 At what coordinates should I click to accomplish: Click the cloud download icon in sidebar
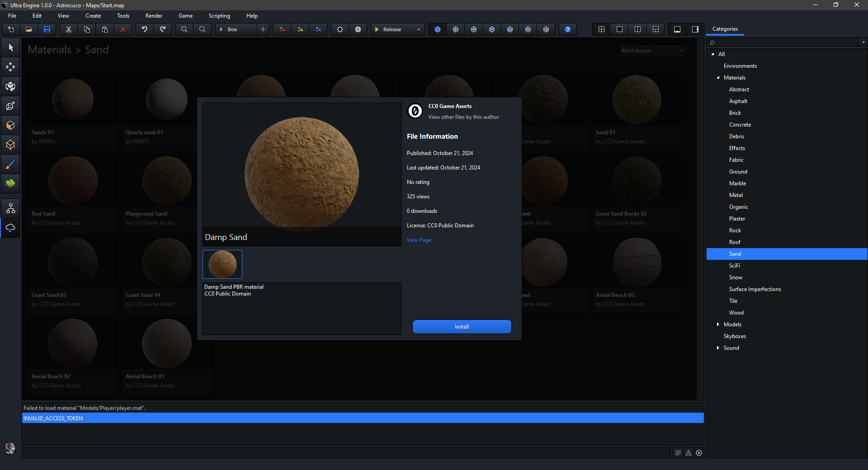point(10,228)
